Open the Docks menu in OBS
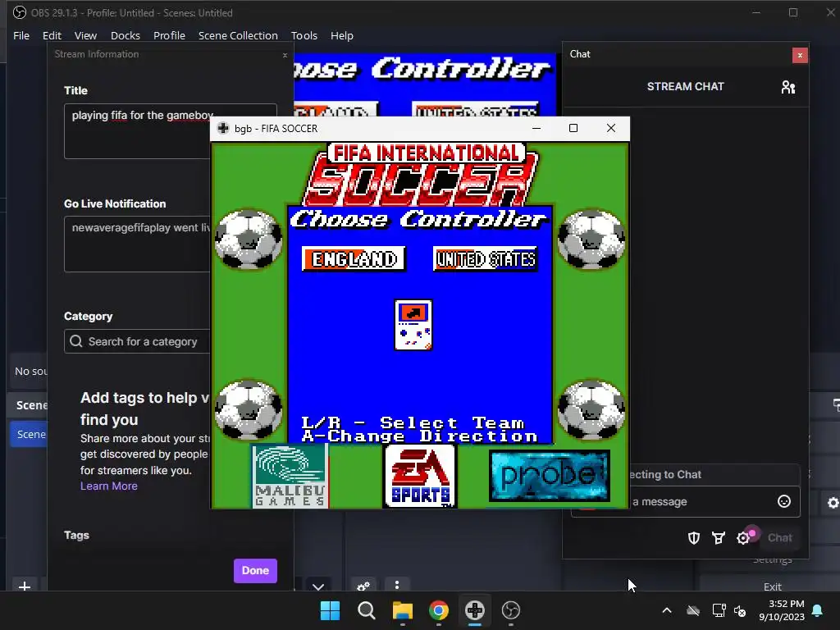This screenshot has height=630, width=840. tap(126, 35)
